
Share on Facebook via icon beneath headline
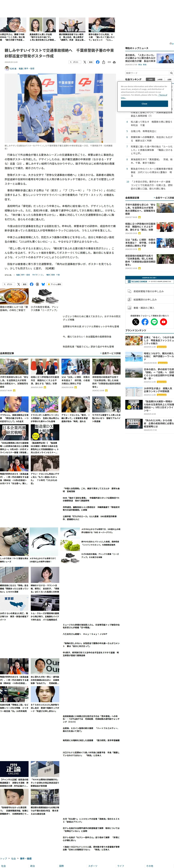98,62
